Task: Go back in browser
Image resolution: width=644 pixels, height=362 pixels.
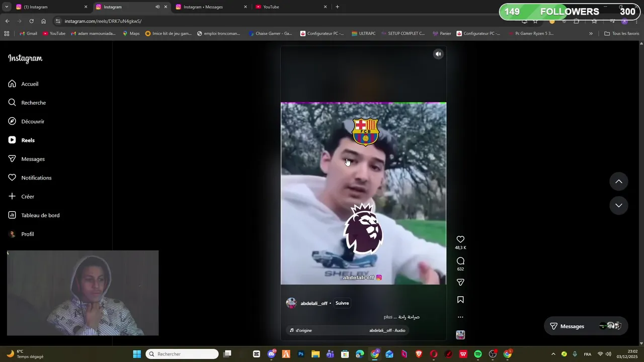Action: tap(7, 21)
